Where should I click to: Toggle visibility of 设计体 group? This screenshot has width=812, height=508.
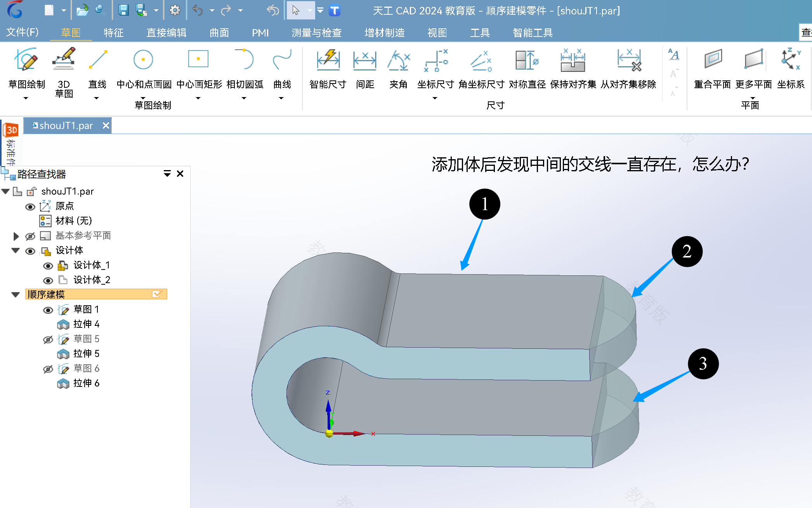pos(30,251)
